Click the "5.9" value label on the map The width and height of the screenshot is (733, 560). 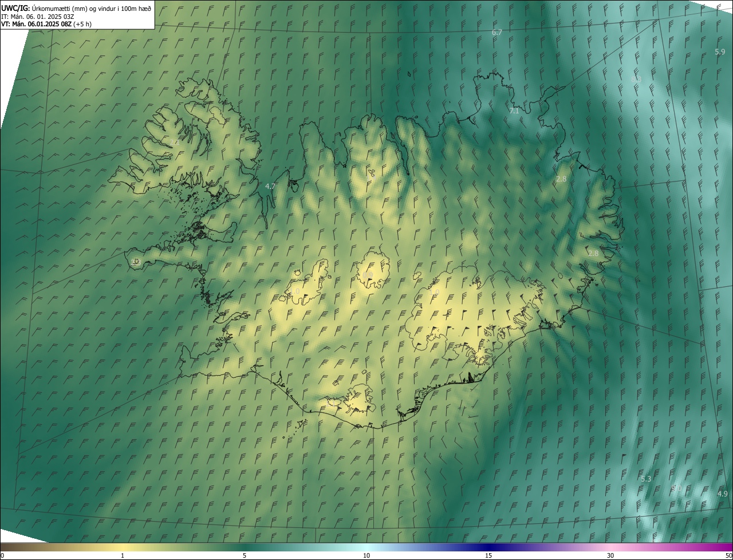pyautogui.click(x=720, y=52)
